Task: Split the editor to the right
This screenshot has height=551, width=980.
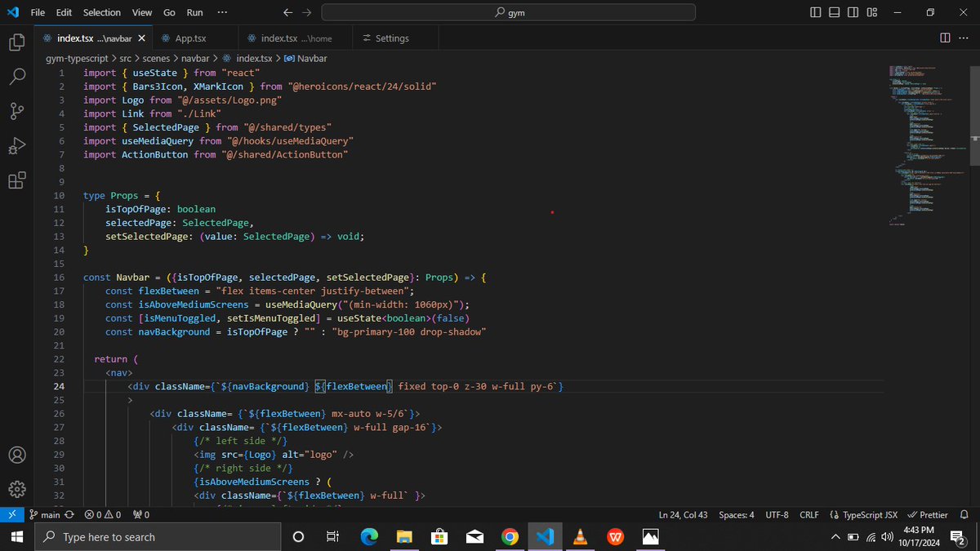Action: point(945,38)
